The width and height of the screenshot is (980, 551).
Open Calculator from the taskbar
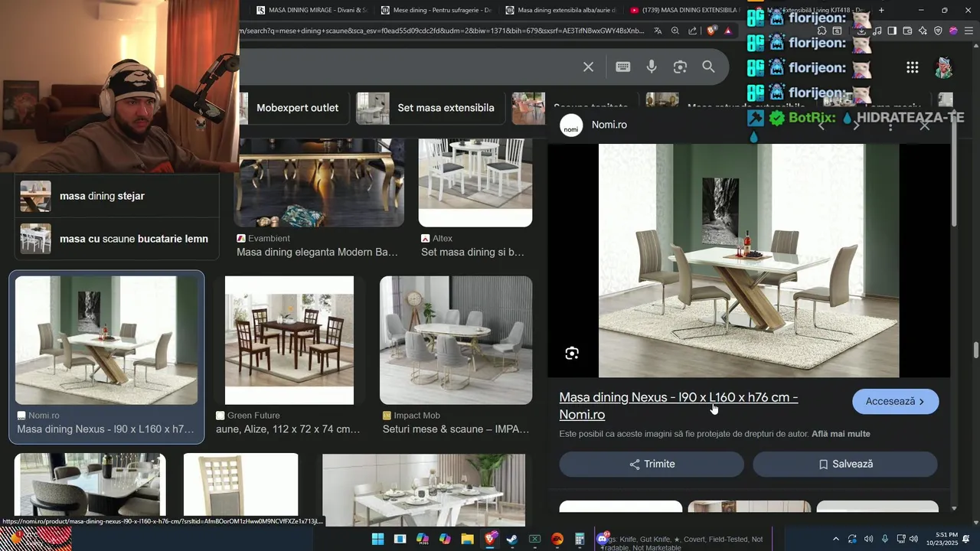click(x=580, y=540)
